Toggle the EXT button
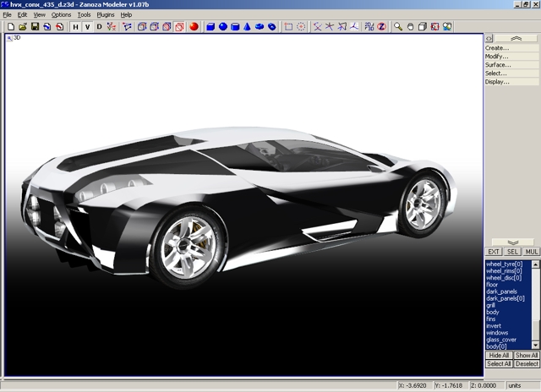Image resolution: width=541 pixels, height=392 pixels. 494,252
